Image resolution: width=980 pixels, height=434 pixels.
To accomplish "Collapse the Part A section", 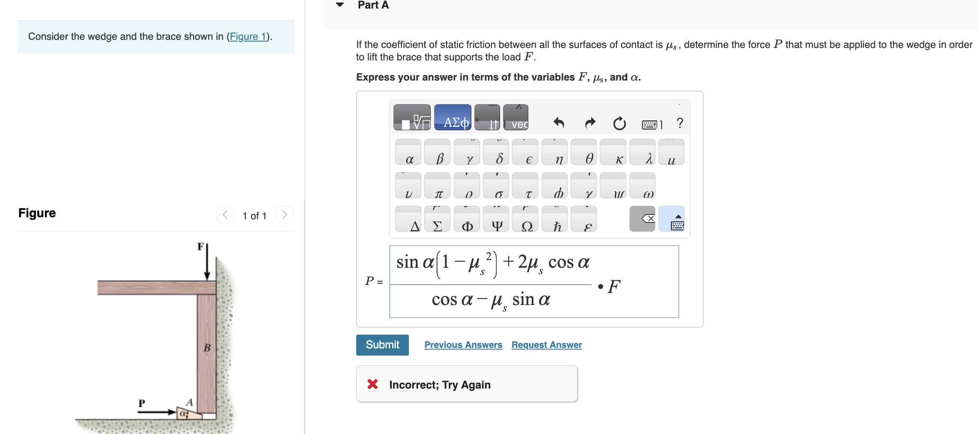I will [x=339, y=4].
